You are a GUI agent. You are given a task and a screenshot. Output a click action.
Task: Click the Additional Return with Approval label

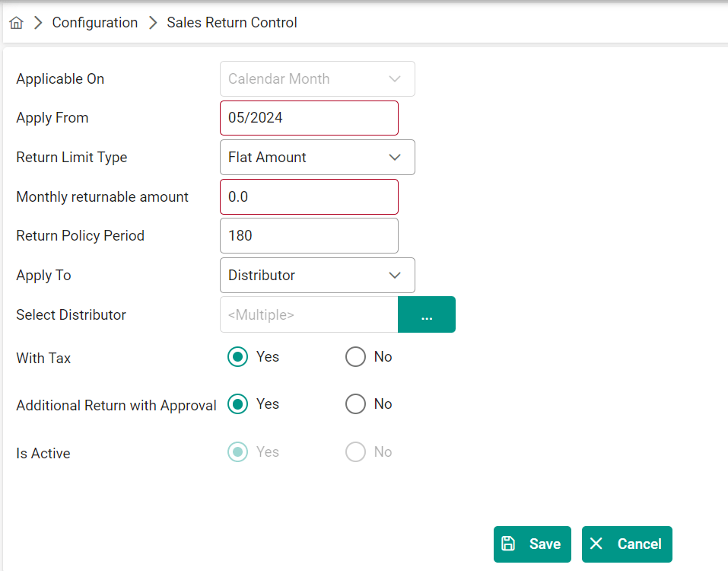pyautogui.click(x=116, y=406)
